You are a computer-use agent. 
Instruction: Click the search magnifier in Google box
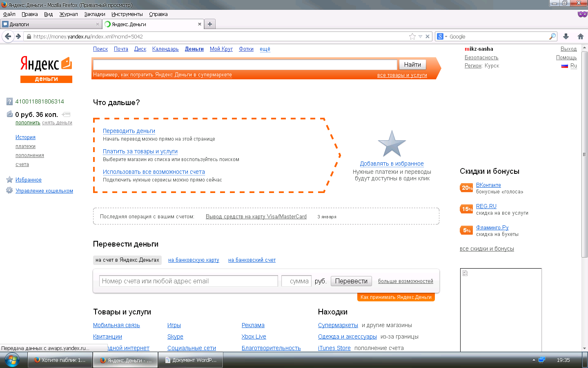(x=552, y=36)
